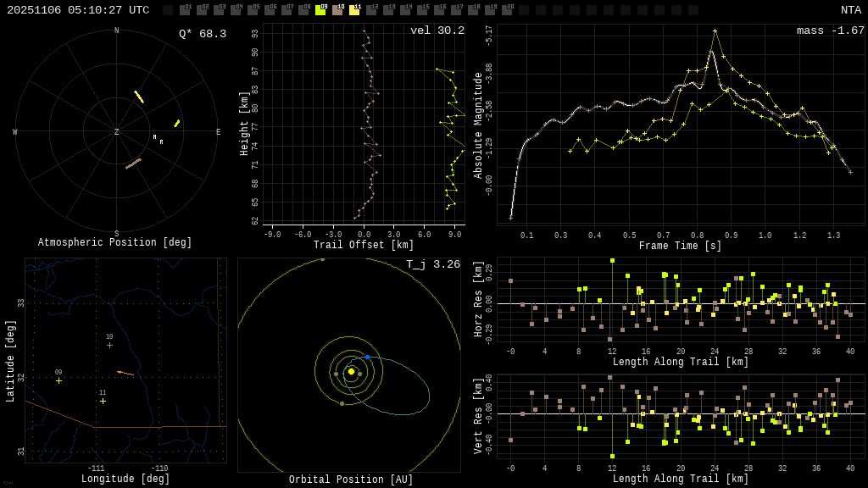
Task: Click the vel 30.2 velocity label
Action: (437, 30)
